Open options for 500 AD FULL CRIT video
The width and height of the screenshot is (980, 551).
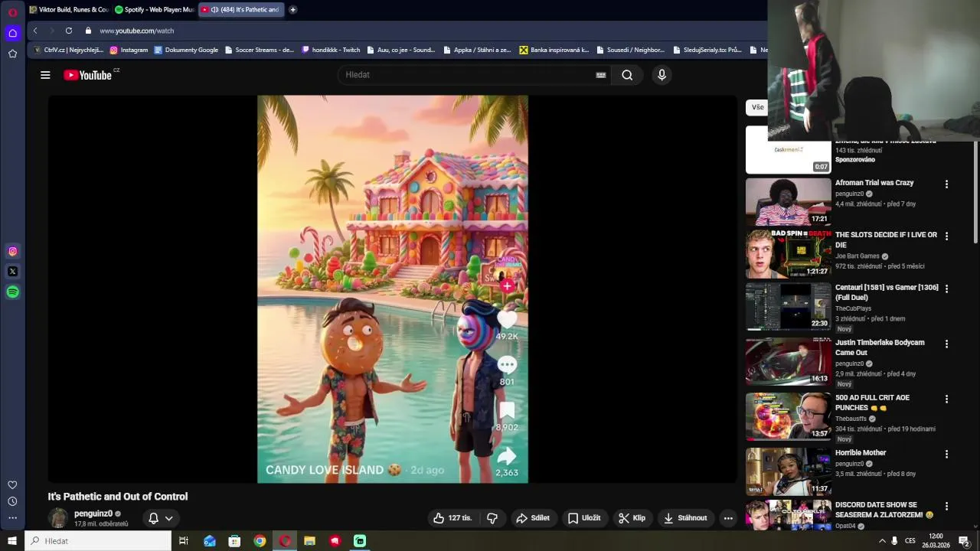946,399
